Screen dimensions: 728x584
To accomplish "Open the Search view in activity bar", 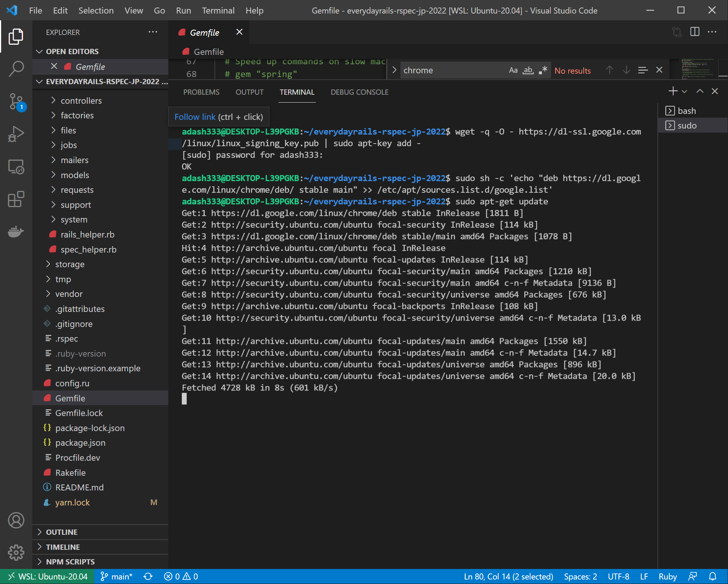I will point(16,69).
